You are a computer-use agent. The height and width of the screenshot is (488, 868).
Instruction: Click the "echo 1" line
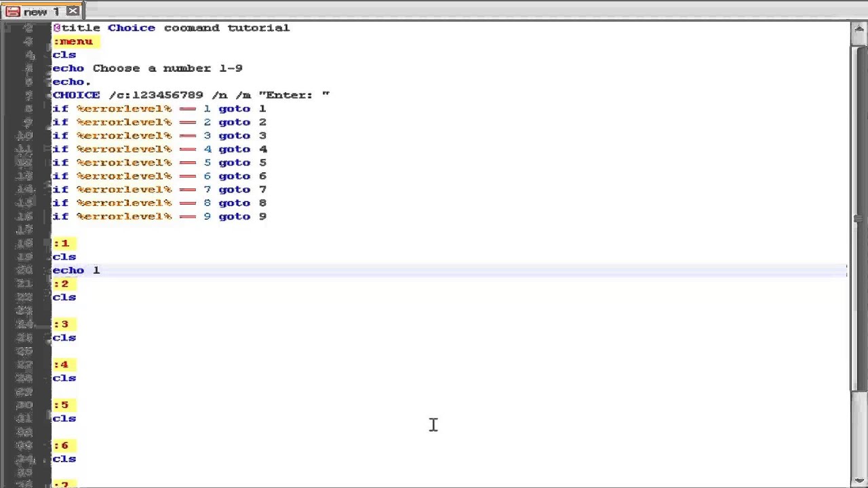76,270
